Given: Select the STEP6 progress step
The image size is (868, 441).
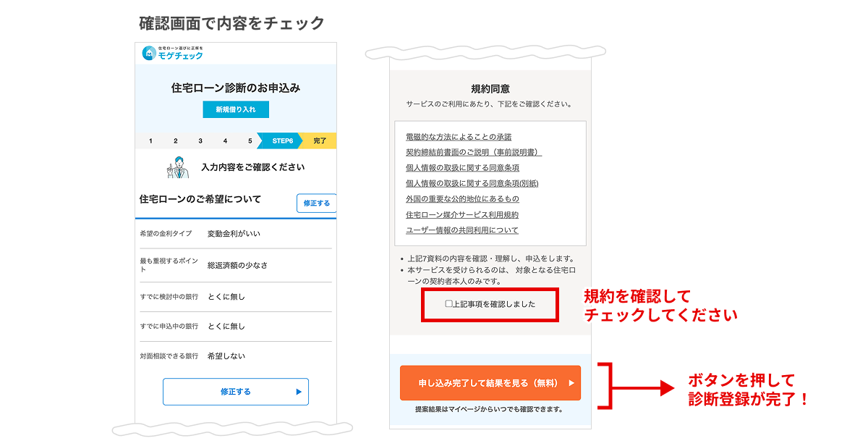Looking at the screenshot, I should pyautogui.click(x=282, y=140).
